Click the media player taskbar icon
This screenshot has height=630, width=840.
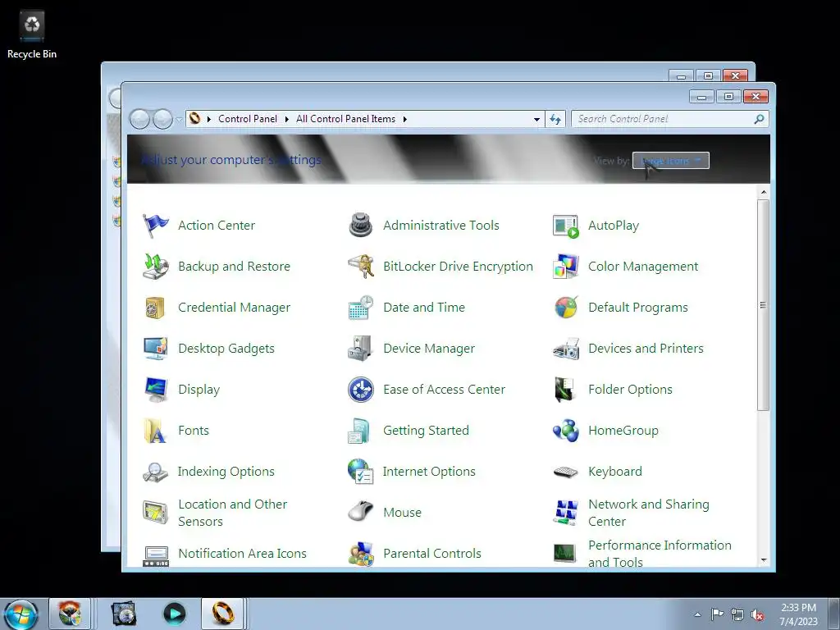174,614
